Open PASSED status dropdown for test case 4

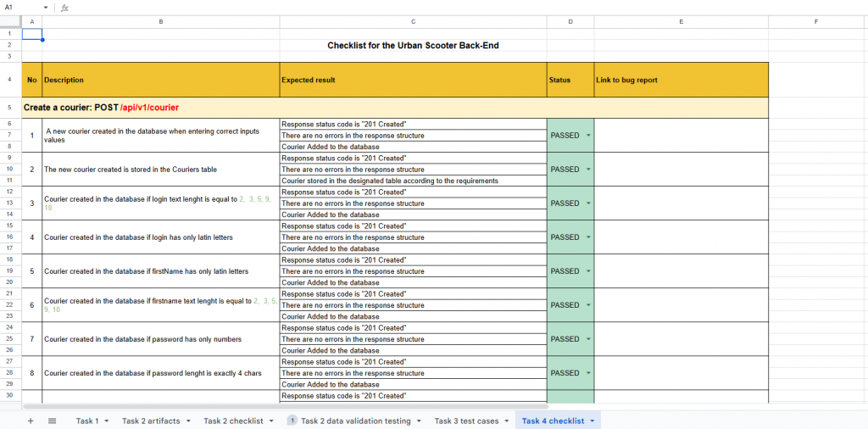pos(588,237)
